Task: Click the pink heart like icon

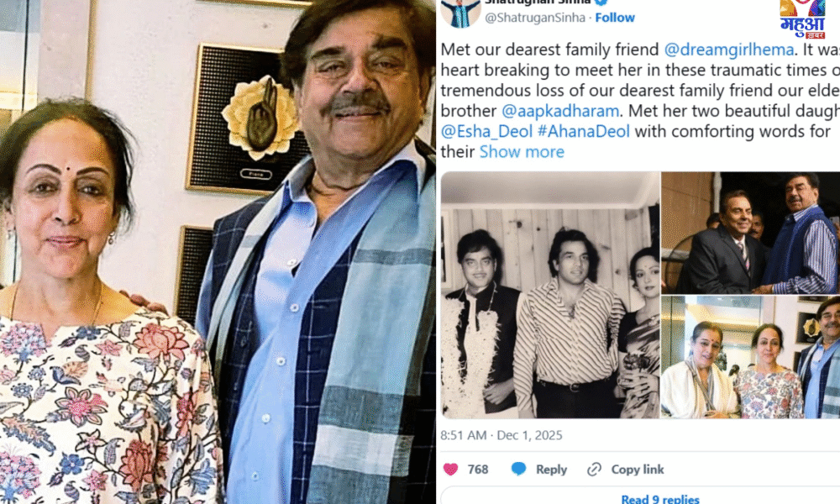Action: point(450,470)
